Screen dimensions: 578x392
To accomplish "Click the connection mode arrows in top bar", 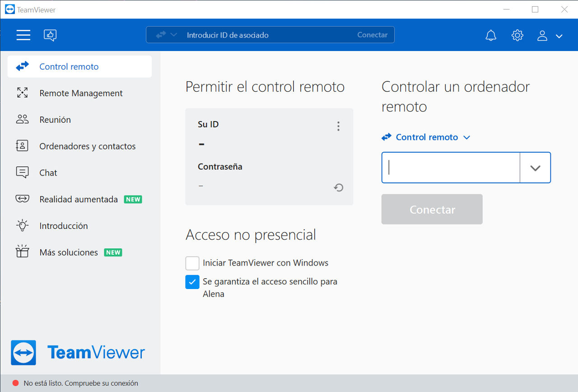I will tap(161, 35).
